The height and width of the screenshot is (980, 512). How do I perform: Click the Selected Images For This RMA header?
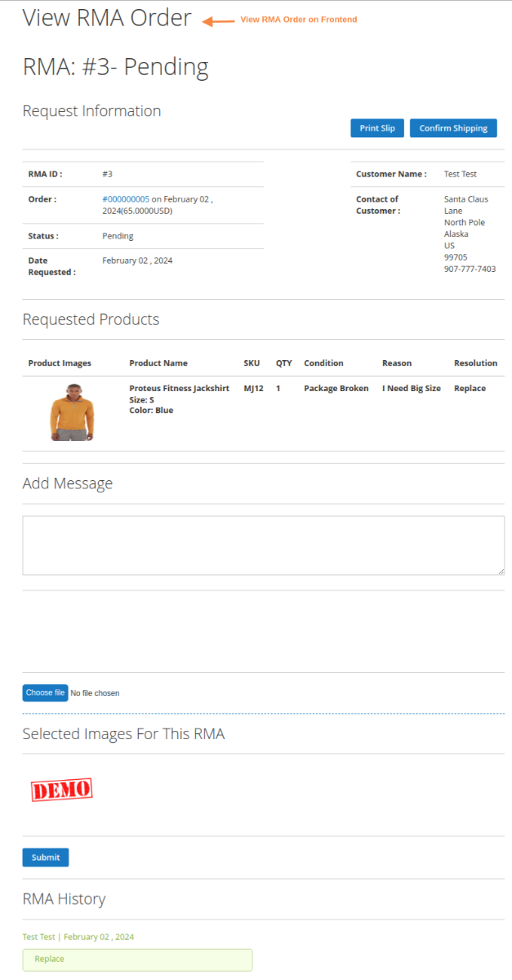122,733
